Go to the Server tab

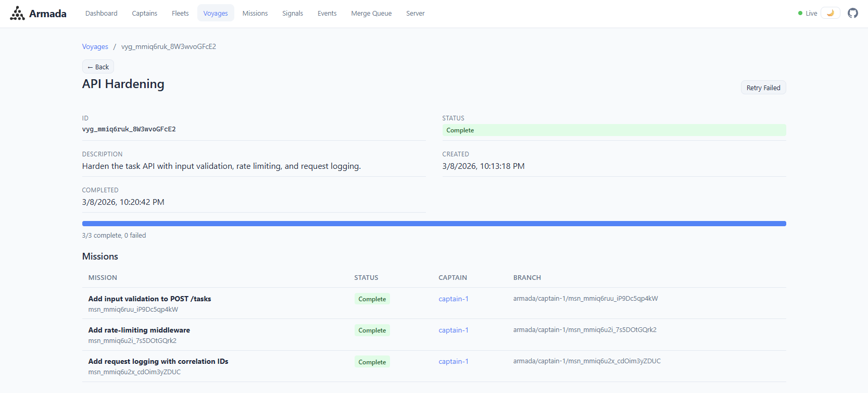(x=415, y=14)
